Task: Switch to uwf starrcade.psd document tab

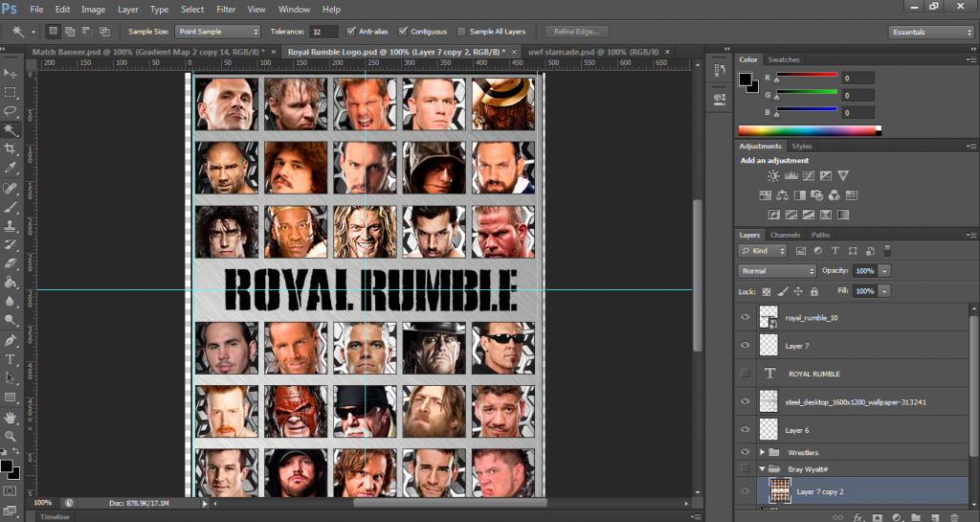Action: click(x=593, y=52)
